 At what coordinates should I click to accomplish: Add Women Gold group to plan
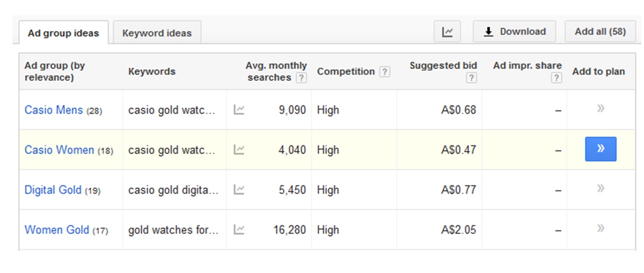coord(601,228)
